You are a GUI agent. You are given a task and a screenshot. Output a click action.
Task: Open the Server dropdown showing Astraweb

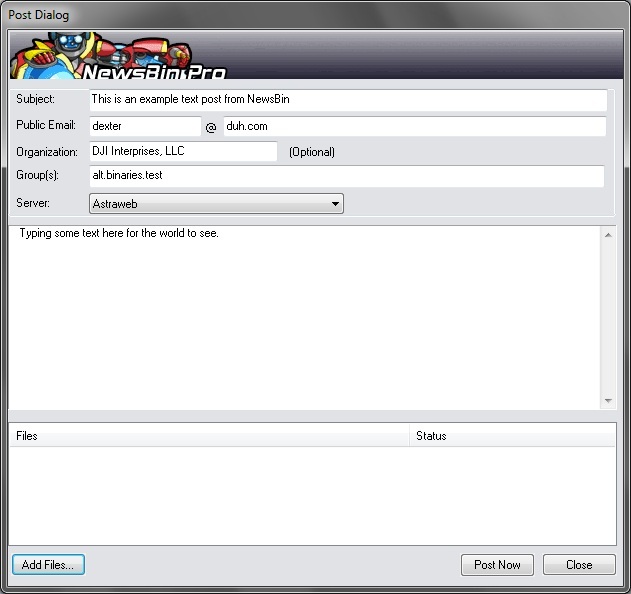(216, 204)
